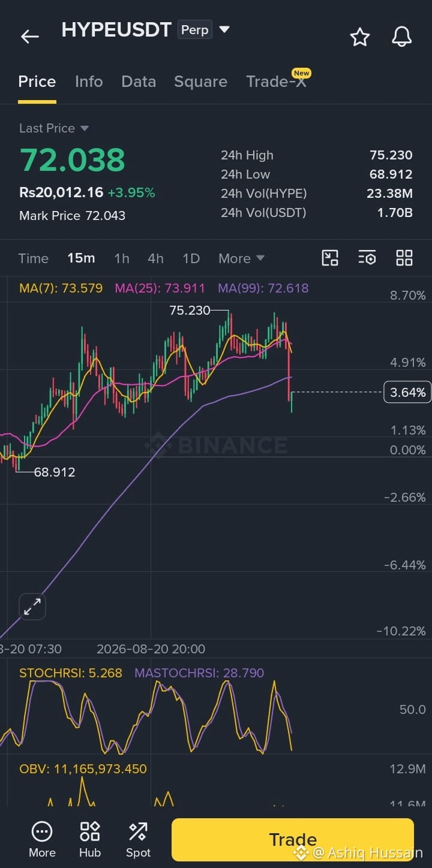Switch to the Price tab

pyautogui.click(x=37, y=82)
